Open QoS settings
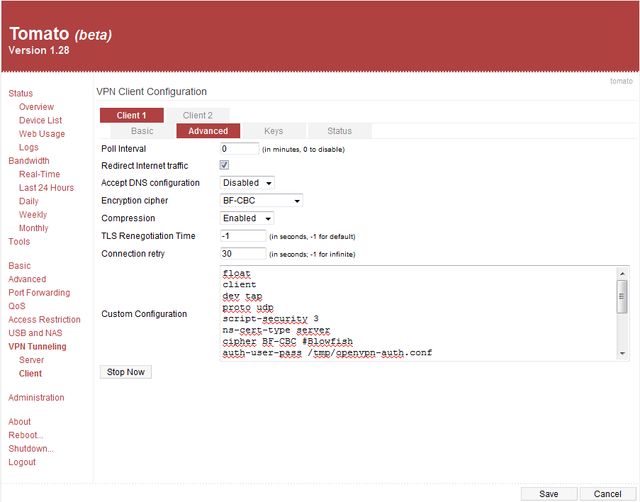This screenshot has height=502, width=640. click(17, 306)
